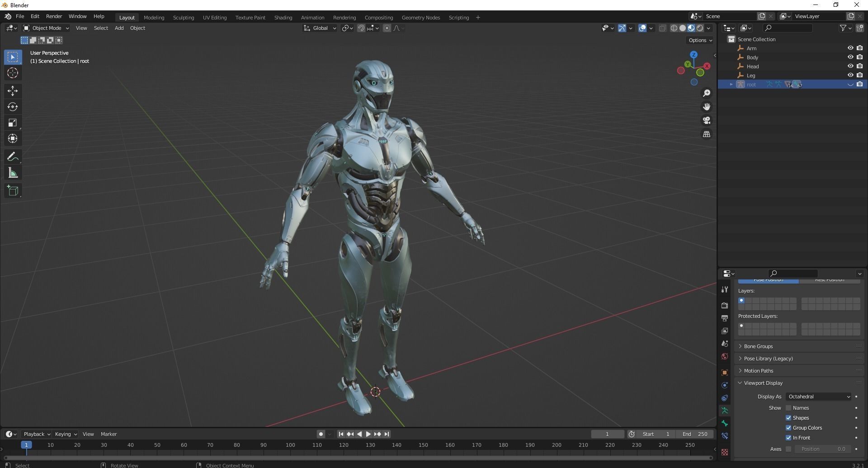Expand the root armature tree item
The height and width of the screenshot is (468, 868).
731,85
